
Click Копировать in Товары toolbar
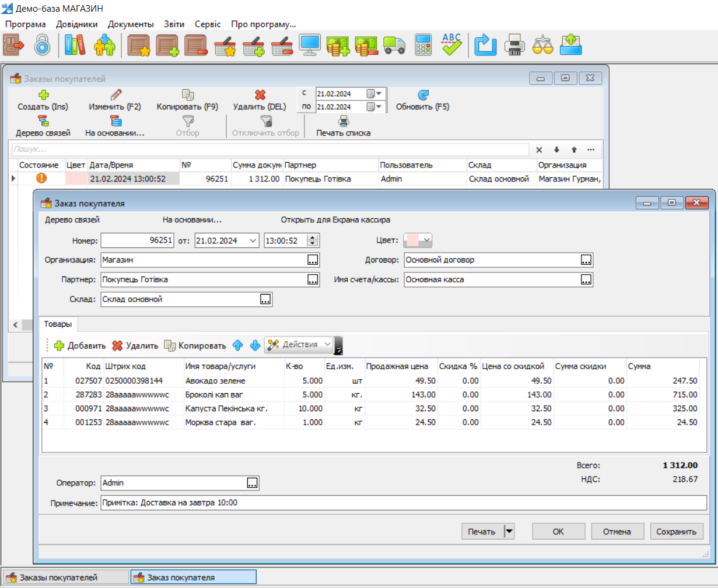click(x=195, y=345)
